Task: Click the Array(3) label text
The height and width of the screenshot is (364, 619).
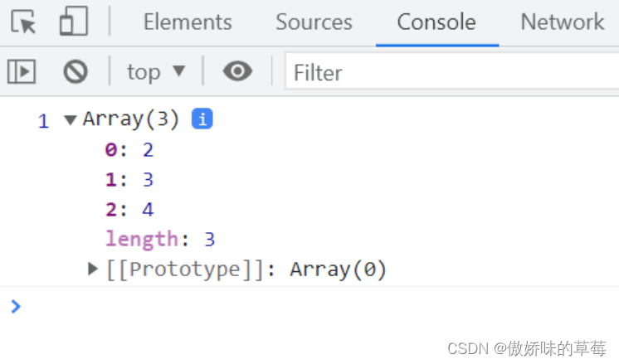Action: [x=131, y=119]
